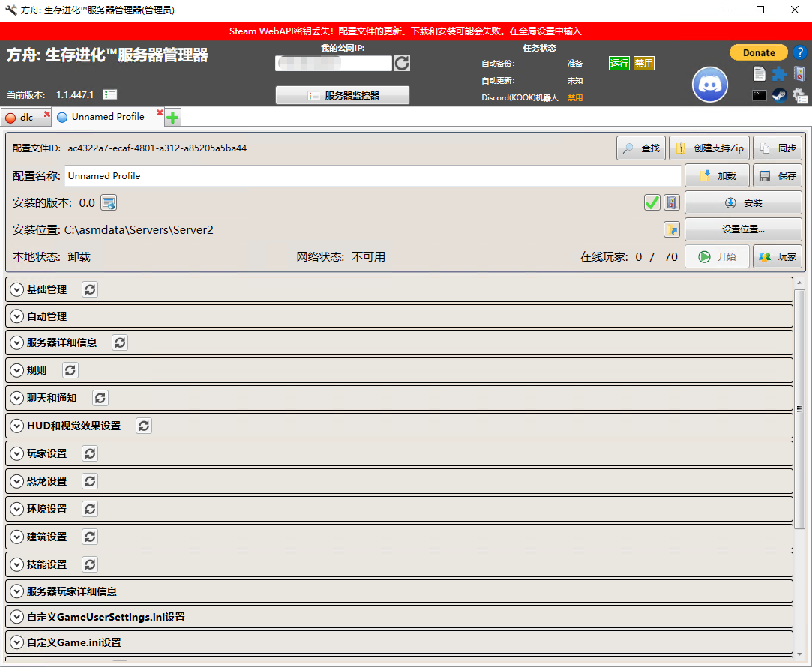Click the green checkmark validation toggle
The width and height of the screenshot is (812, 667).
(652, 202)
